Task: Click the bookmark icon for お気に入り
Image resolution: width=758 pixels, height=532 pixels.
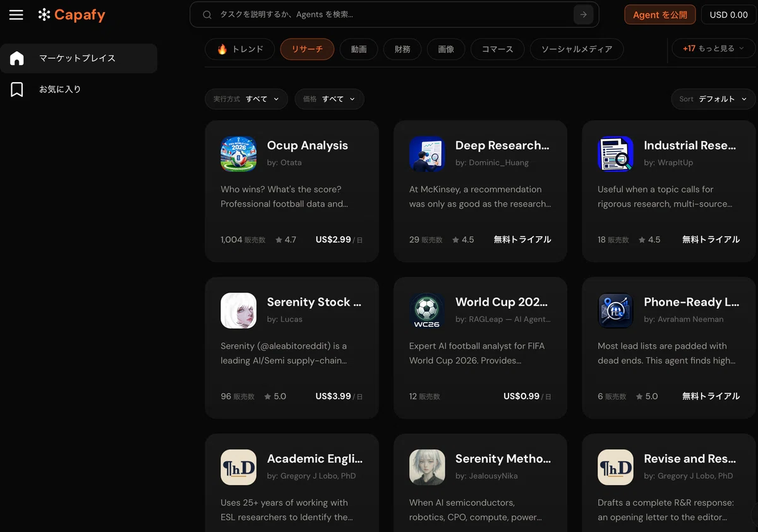Action: tap(17, 89)
